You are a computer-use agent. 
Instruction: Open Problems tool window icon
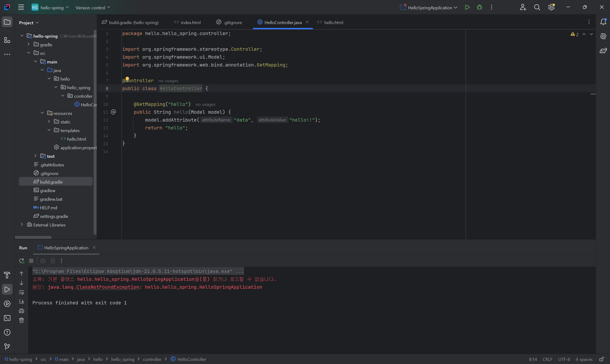pyautogui.click(x=7, y=332)
